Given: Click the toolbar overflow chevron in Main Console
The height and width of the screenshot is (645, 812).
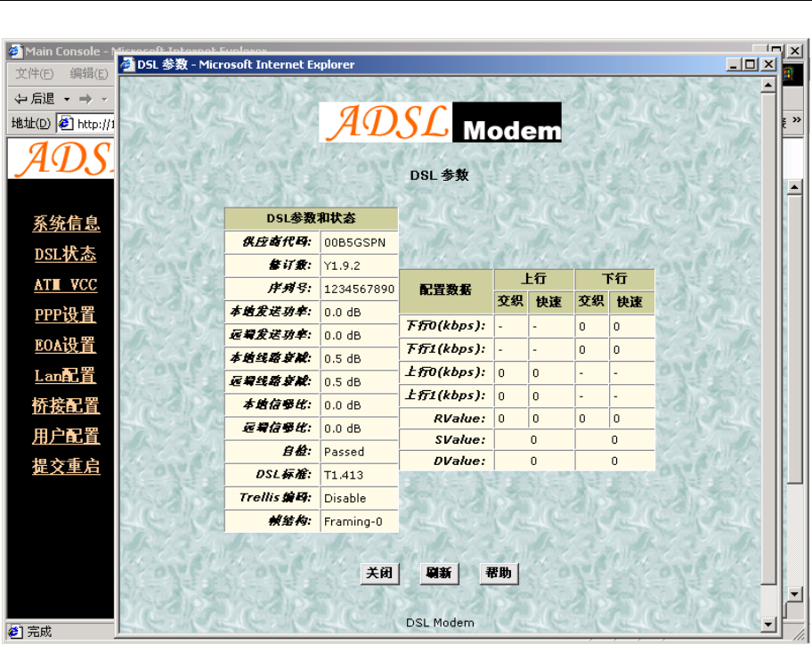Looking at the screenshot, I should click(x=797, y=119).
